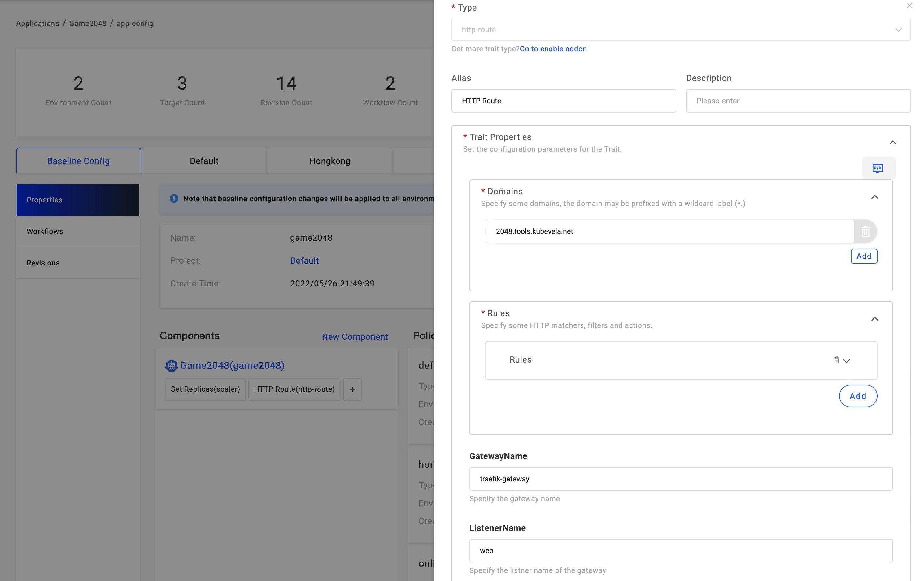Collapse the Rules section chevron

pos(874,319)
